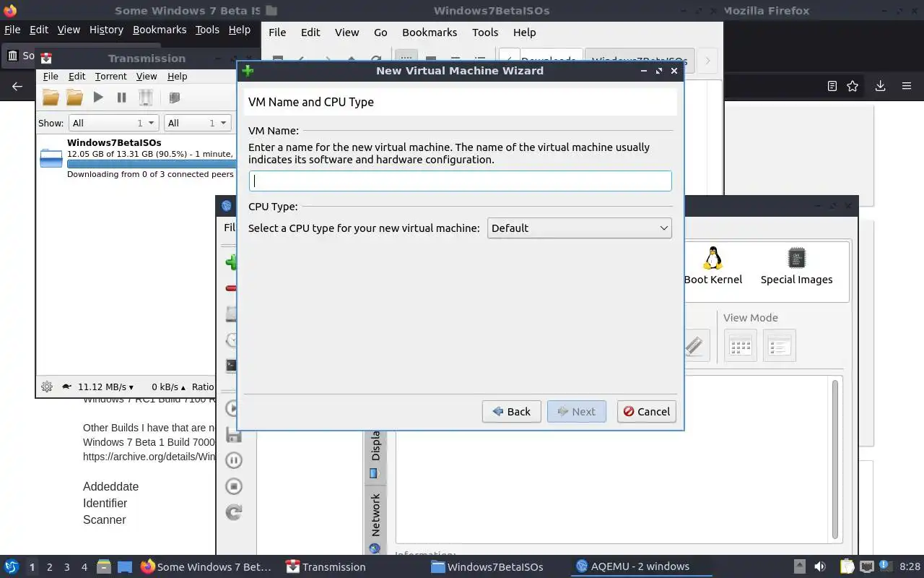This screenshot has width=924, height=578.
Task: Save VM state with AQEMU's floppy icon
Action: pos(233,434)
